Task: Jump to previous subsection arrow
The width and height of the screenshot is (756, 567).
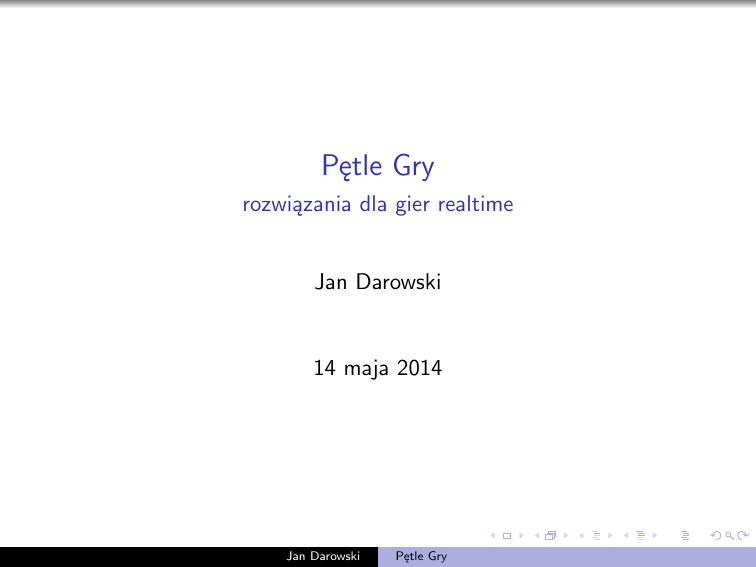Action: 582,537
